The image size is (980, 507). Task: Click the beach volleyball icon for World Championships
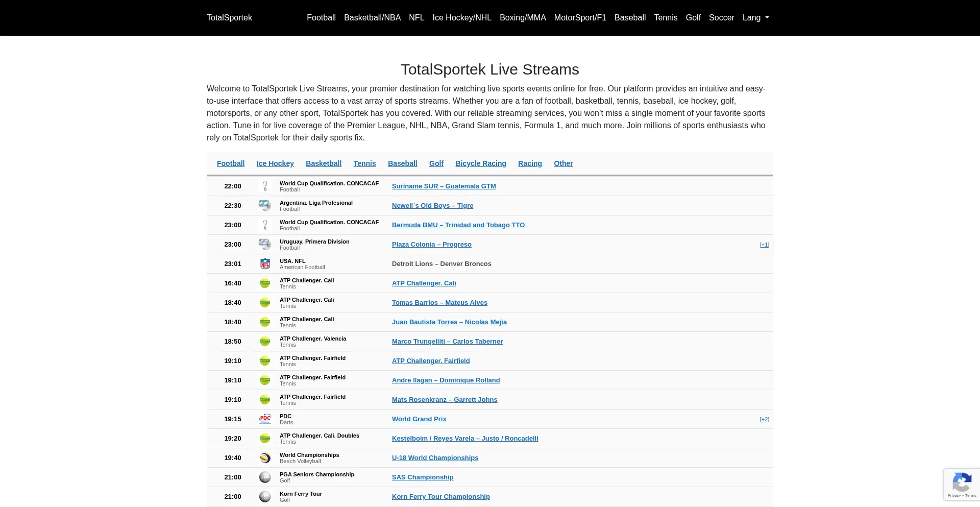[265, 458]
